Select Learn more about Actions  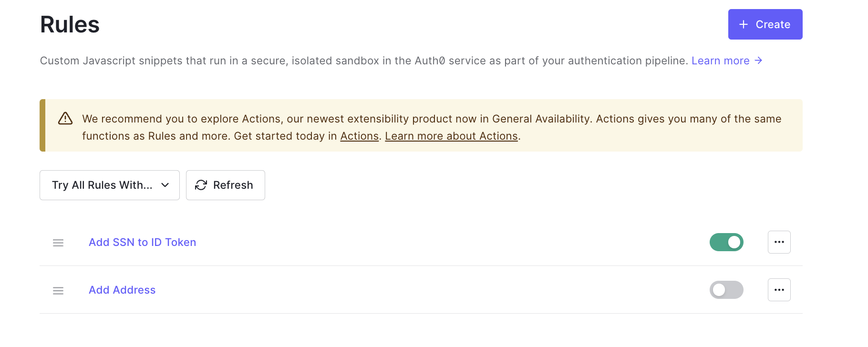click(x=451, y=136)
